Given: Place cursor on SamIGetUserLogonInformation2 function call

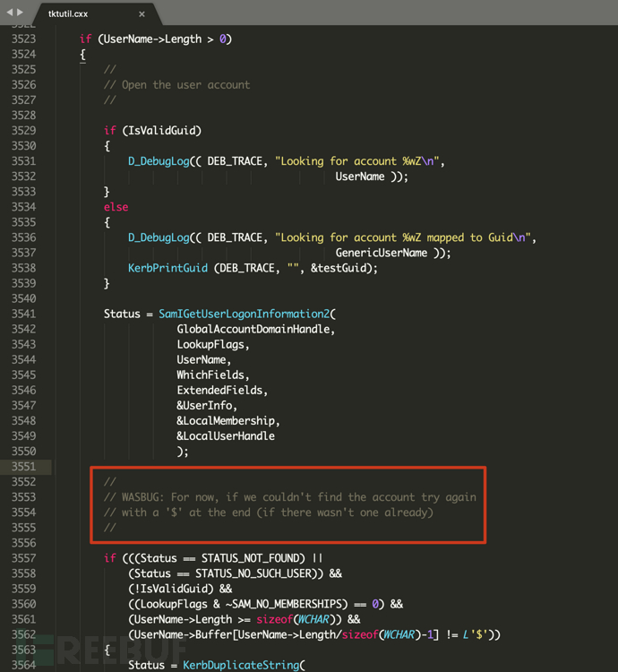Looking at the screenshot, I should [x=244, y=314].
